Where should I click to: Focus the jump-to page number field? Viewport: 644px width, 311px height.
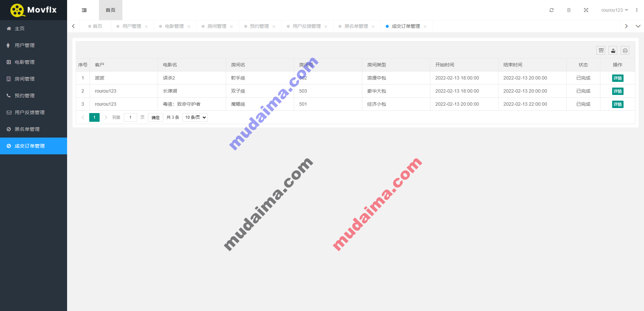(x=130, y=117)
